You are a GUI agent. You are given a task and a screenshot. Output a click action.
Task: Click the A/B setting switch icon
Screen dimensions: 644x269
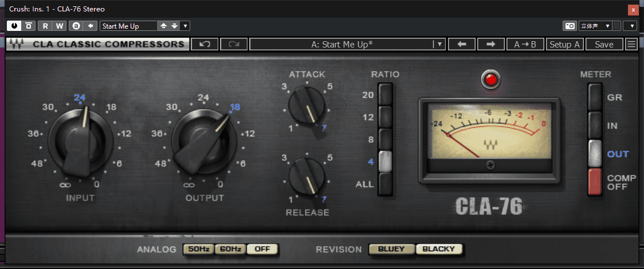(x=76, y=26)
